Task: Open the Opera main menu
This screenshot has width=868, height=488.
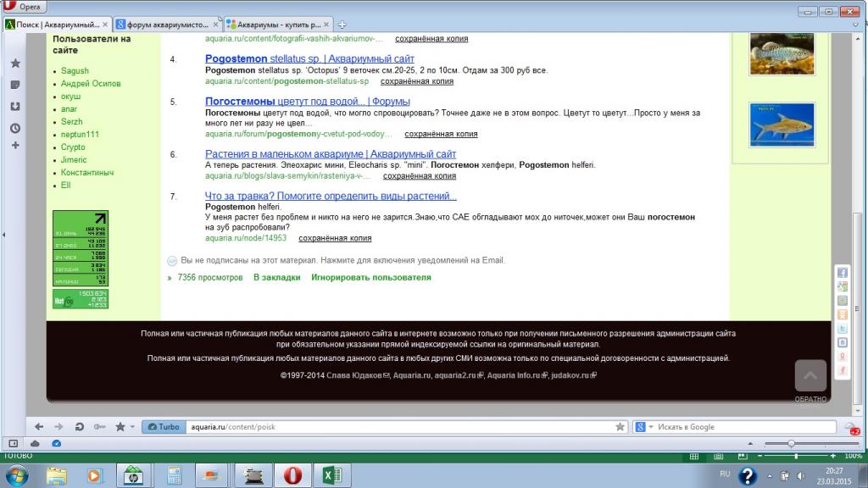Action: (23, 6)
